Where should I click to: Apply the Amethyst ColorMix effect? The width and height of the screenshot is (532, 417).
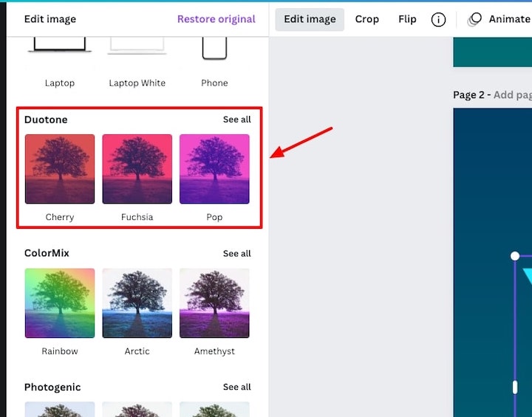click(x=214, y=303)
